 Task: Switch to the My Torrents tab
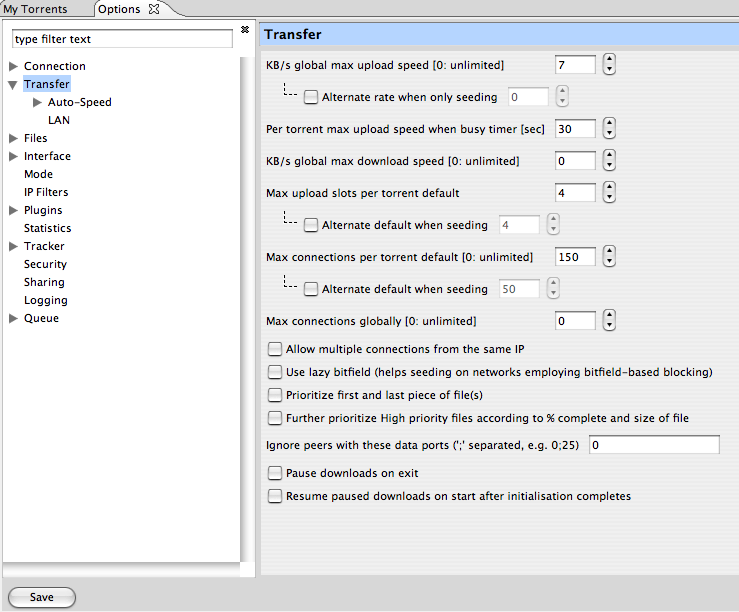click(36, 9)
